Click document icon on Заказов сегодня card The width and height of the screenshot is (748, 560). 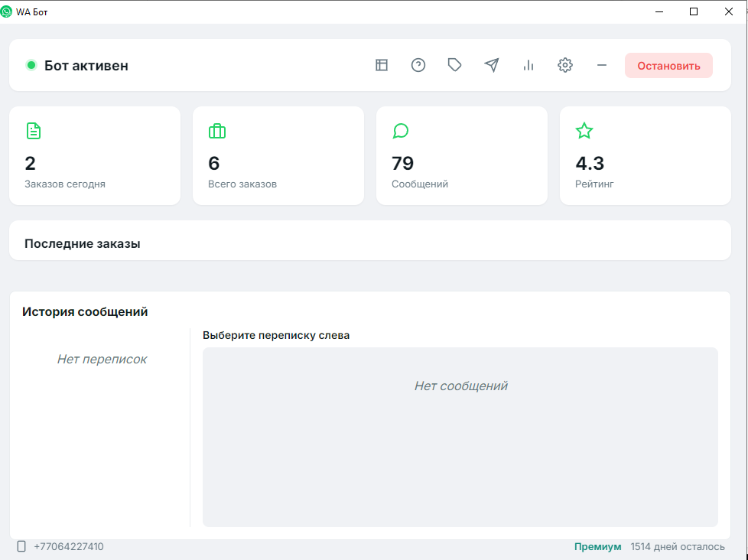pos(34,131)
